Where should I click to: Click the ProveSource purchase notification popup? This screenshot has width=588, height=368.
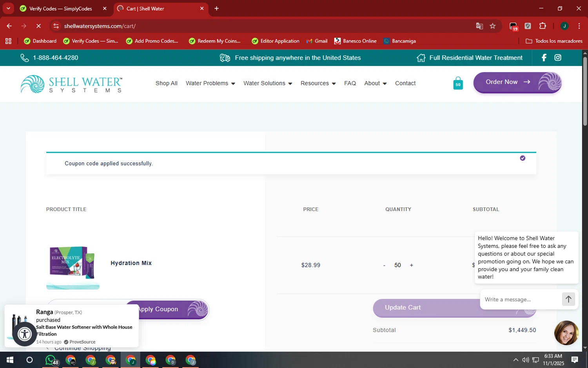[72, 326]
